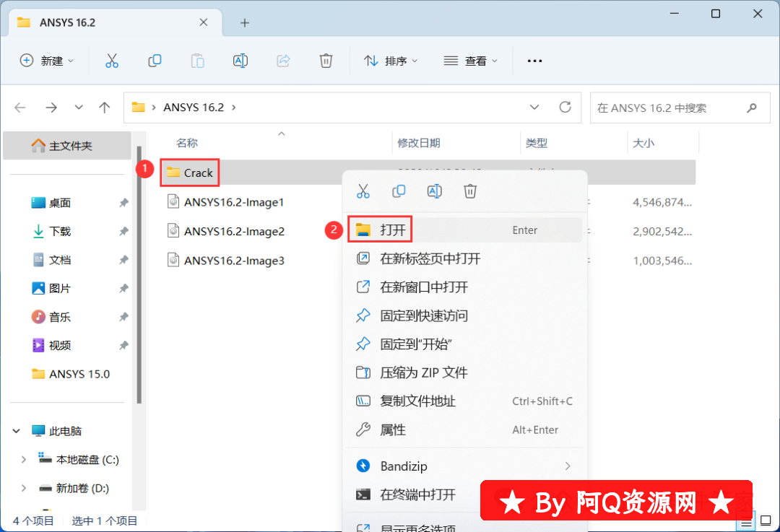
Task: Choose 属性 in the context menu
Action: pos(464,429)
